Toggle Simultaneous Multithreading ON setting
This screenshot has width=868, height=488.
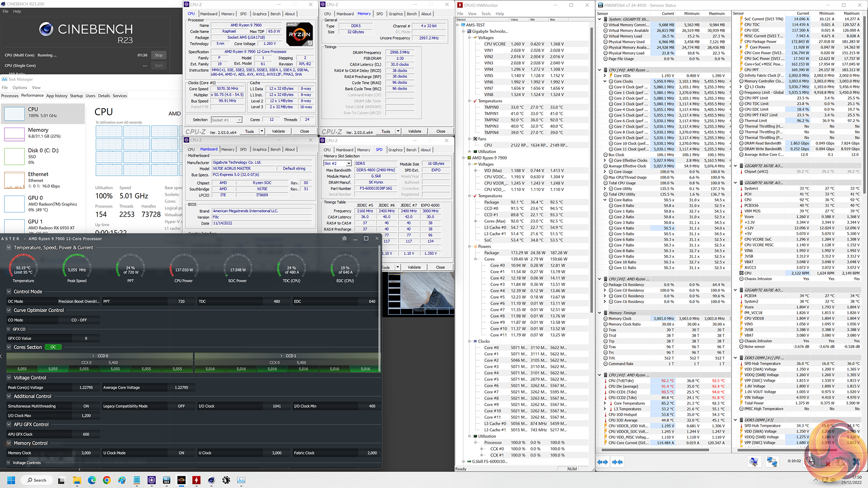click(x=86, y=406)
